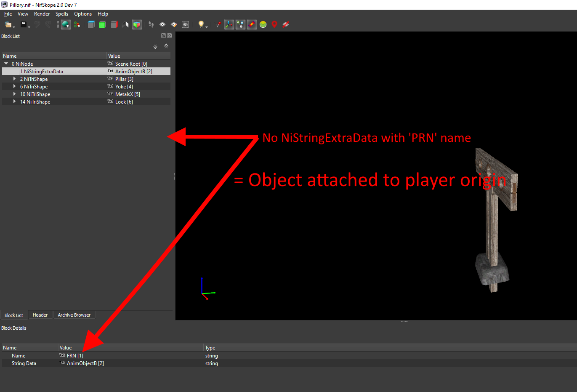Expand the 6 NiTriShape Yoke row

tap(14, 86)
